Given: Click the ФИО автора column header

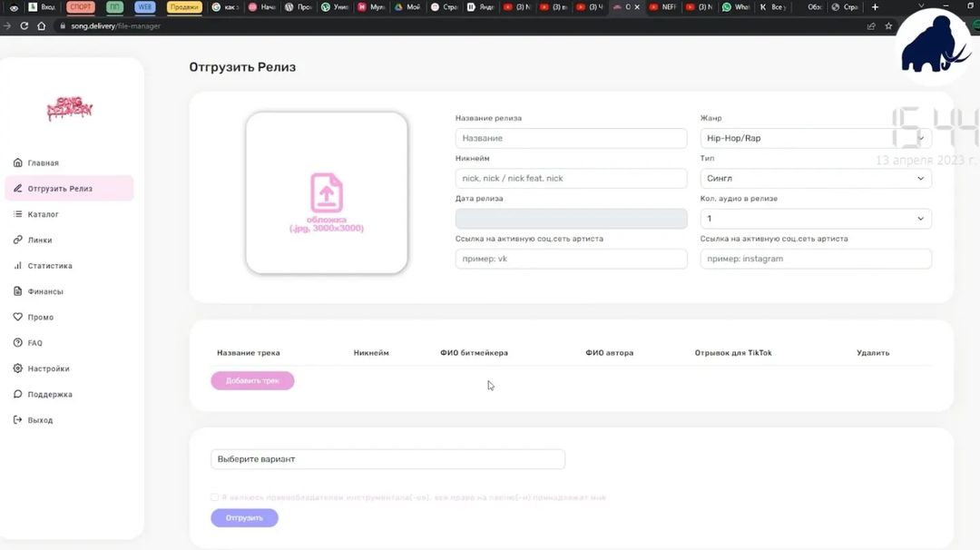Looking at the screenshot, I should (x=610, y=353).
